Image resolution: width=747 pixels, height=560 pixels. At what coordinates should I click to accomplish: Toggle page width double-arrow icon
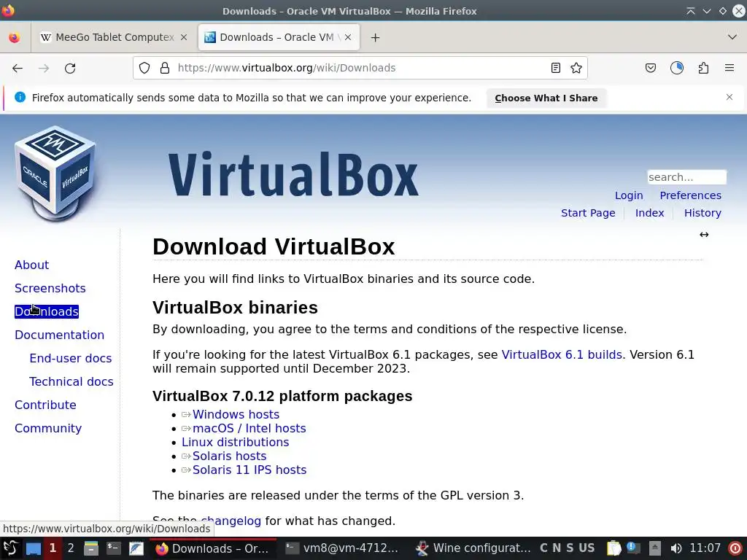704,234
